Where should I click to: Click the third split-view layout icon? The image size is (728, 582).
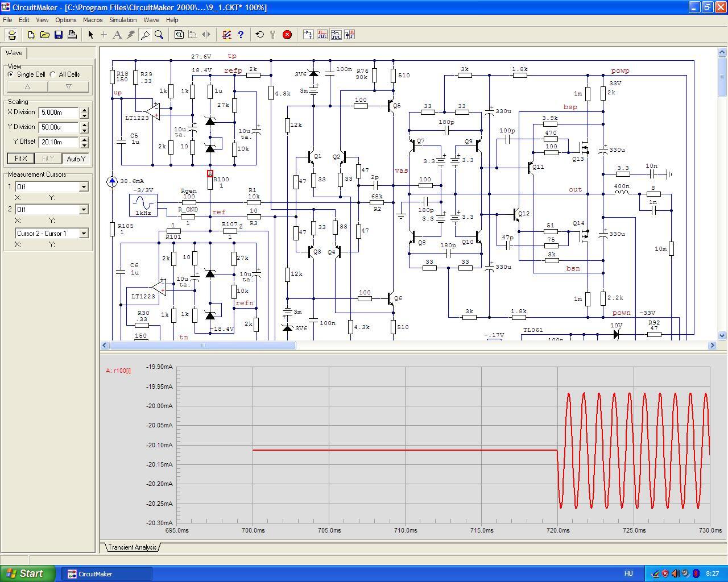pos(336,35)
